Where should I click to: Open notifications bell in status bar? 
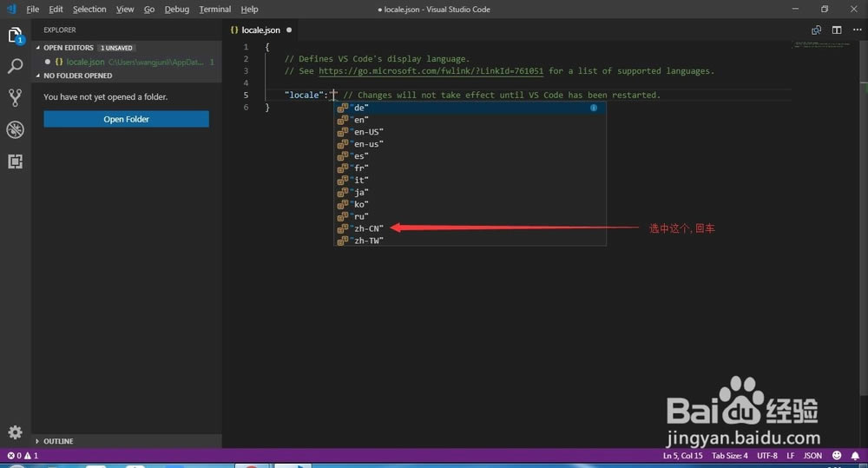(x=855, y=455)
